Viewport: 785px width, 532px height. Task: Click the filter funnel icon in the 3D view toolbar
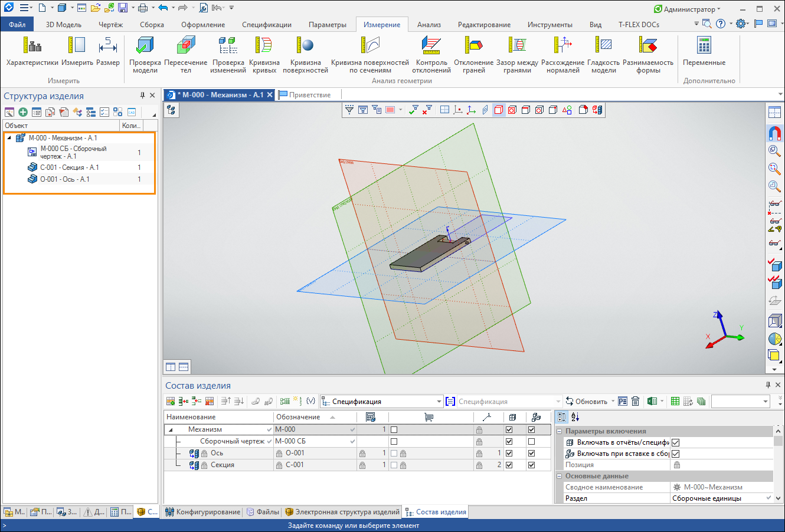[x=349, y=110]
